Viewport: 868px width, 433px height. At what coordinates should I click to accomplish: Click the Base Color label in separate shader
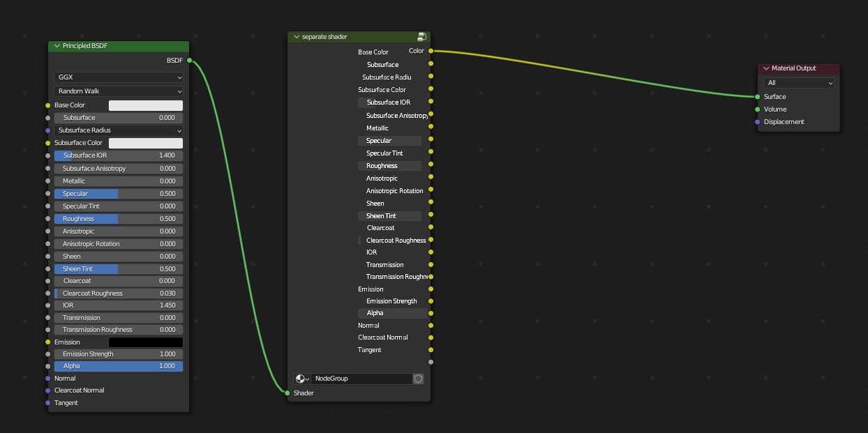(373, 52)
